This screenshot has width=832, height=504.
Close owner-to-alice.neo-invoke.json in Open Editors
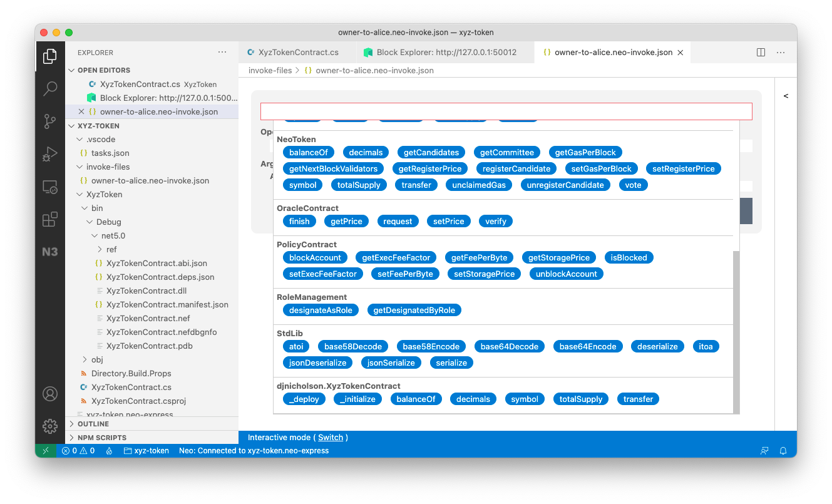pyautogui.click(x=81, y=111)
